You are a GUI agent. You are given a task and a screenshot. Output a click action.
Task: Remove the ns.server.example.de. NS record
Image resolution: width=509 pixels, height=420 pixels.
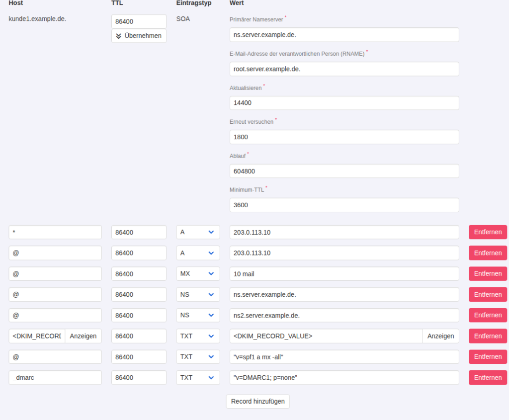coord(488,294)
